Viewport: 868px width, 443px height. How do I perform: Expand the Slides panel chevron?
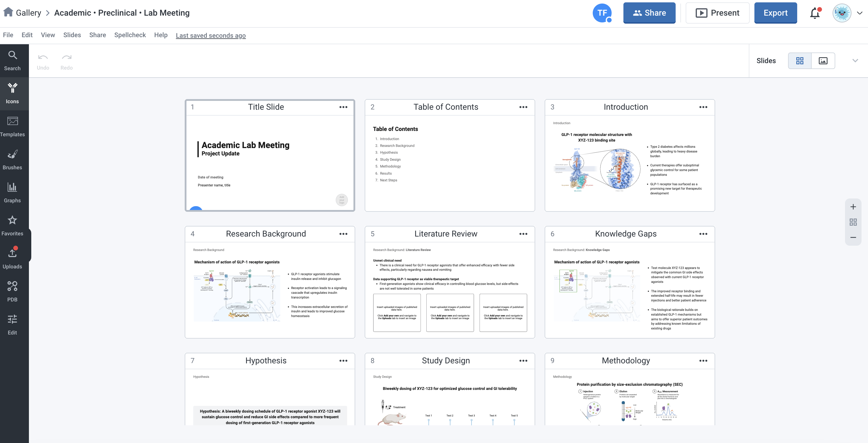[855, 61]
